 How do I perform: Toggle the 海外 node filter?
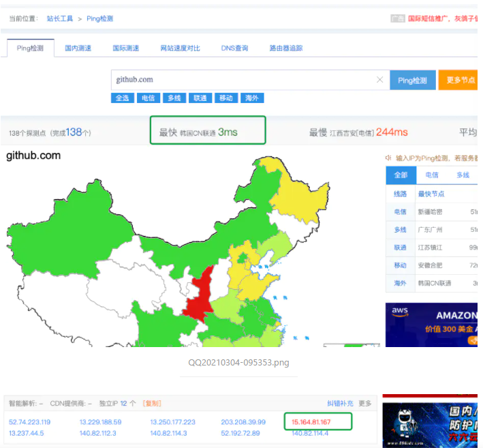[252, 98]
